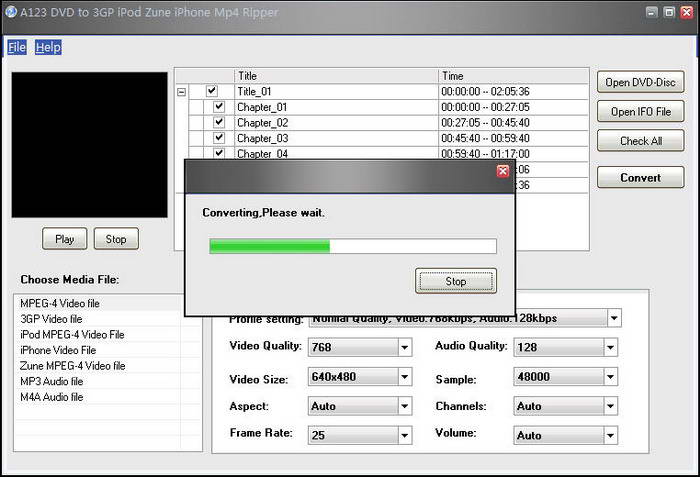Click the Check All button
Image resolution: width=700 pixels, height=477 pixels.
pyautogui.click(x=640, y=141)
